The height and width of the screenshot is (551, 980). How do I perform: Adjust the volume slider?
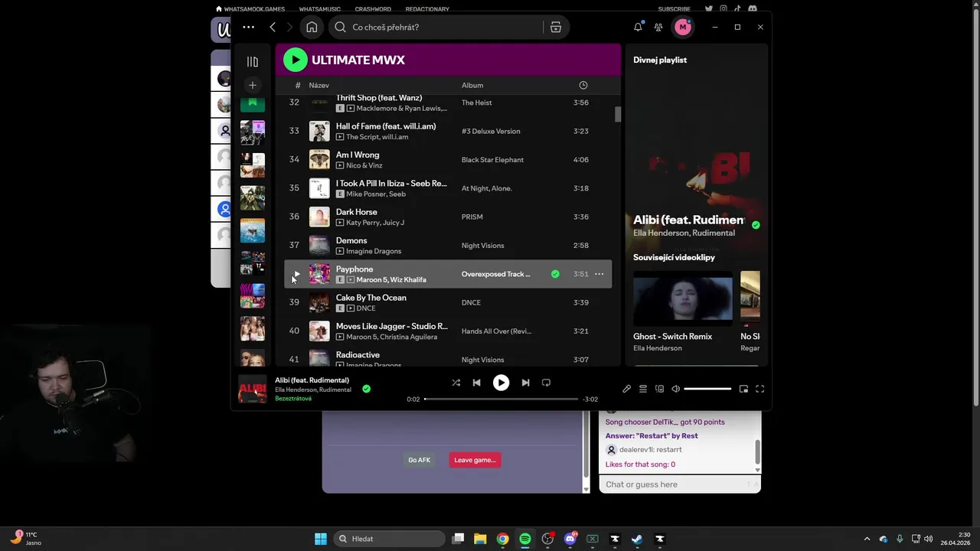click(x=707, y=389)
